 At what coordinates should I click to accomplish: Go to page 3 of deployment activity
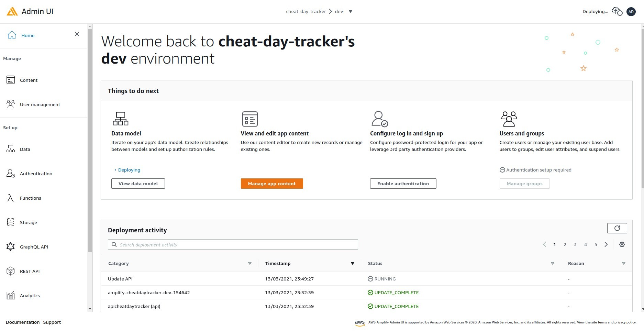[x=575, y=244]
